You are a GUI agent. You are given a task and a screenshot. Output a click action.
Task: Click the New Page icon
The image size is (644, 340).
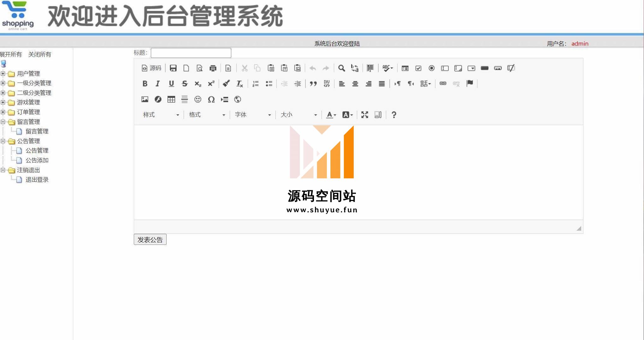coord(186,68)
